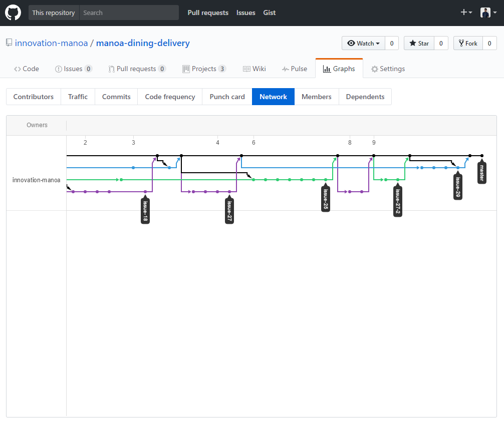Open the Commits graph
Image resolution: width=504 pixels, height=421 pixels.
pos(116,97)
